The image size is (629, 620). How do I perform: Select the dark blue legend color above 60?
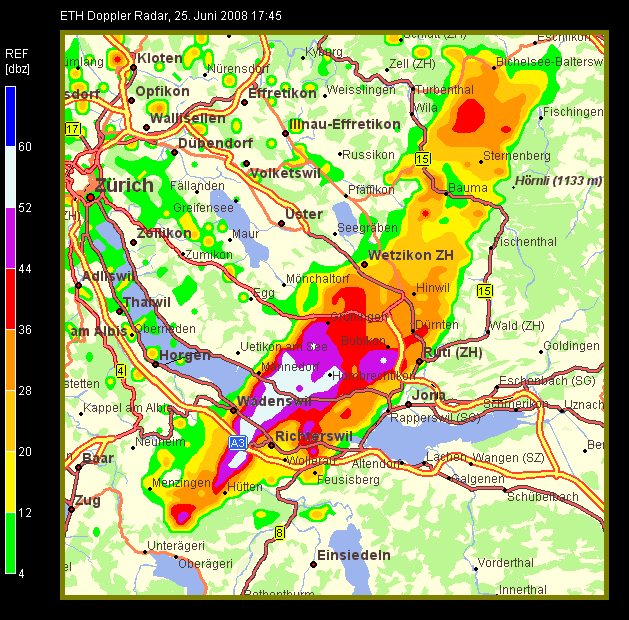(x=10, y=116)
